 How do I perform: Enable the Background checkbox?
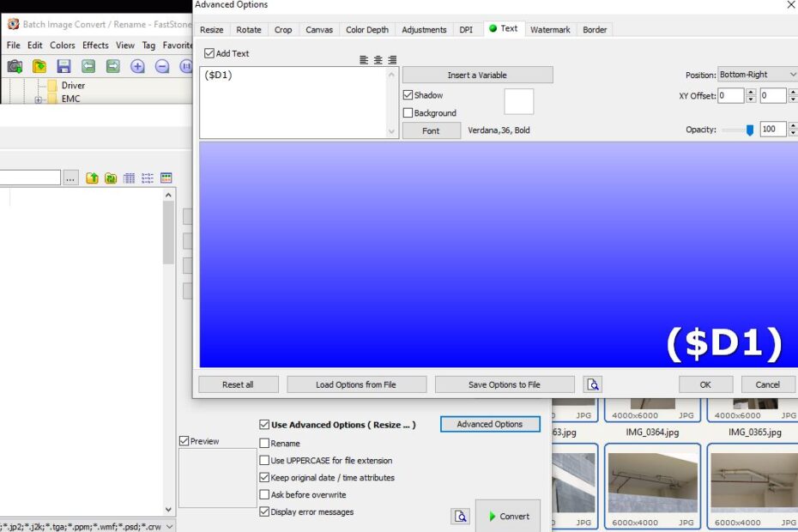408,113
